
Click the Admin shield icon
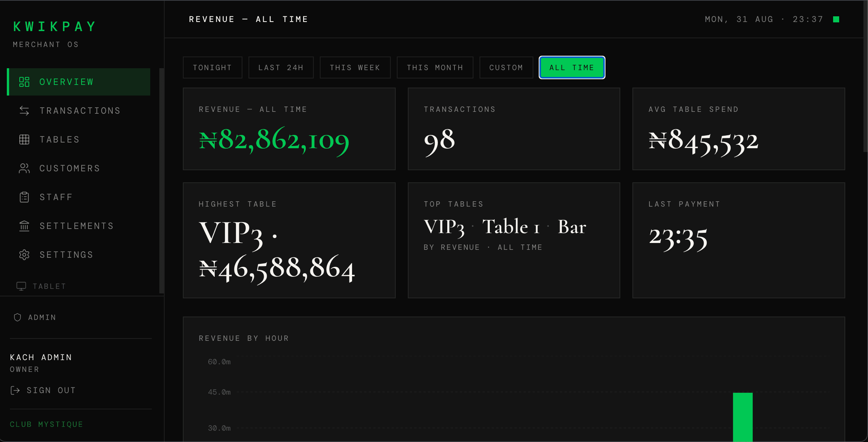point(17,317)
